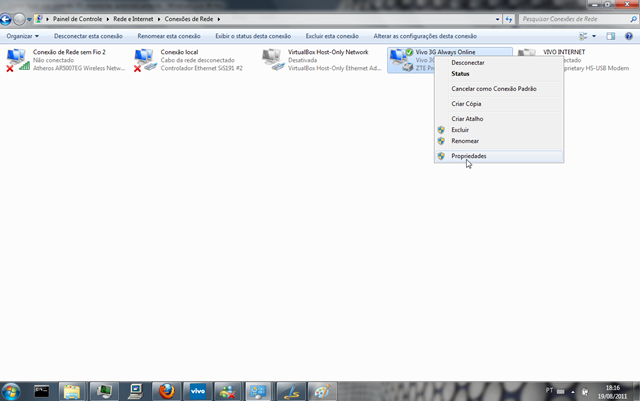
Task: Open view options dropdown arrow
Action: (x=594, y=36)
